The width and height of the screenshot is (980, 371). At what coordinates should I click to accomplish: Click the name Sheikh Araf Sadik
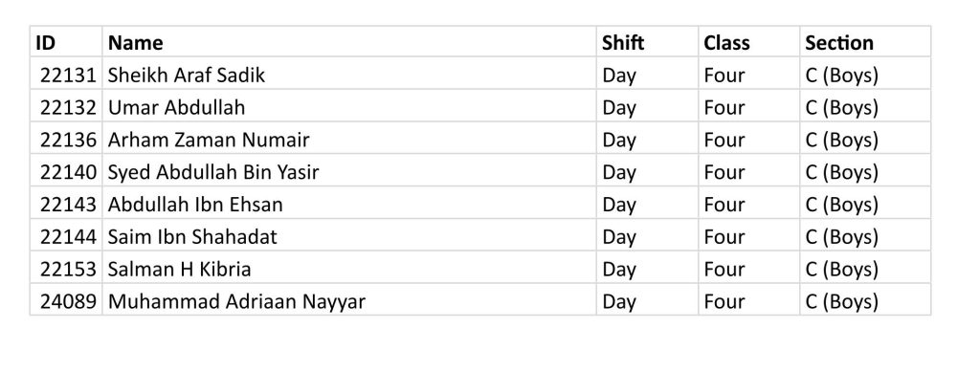187,75
